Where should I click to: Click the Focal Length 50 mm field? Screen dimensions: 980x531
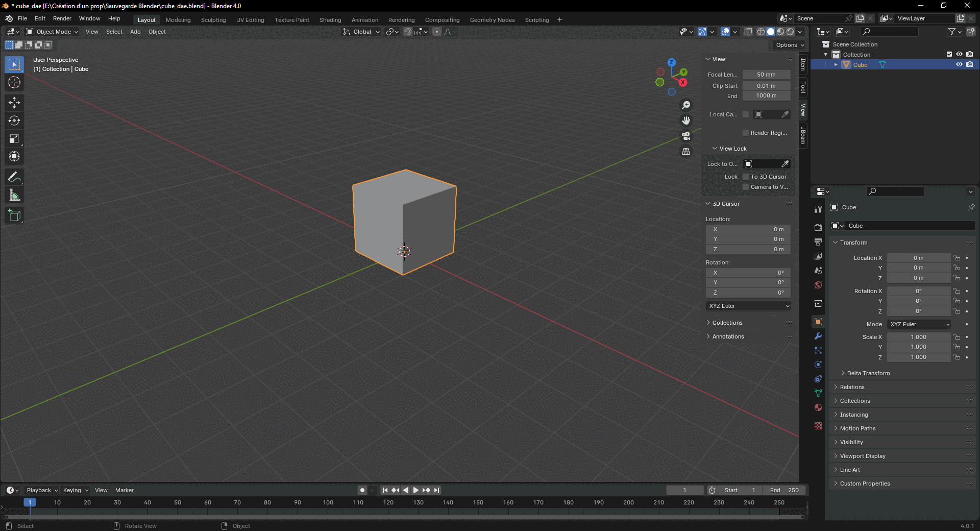pos(766,75)
